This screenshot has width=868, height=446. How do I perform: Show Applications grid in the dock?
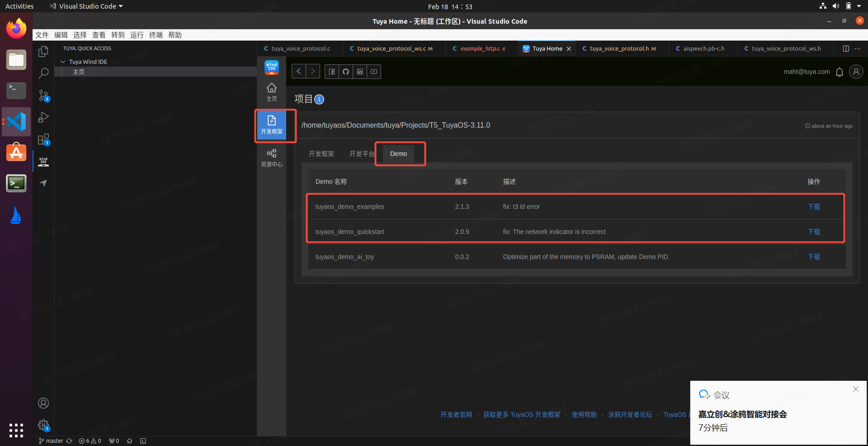(16, 430)
